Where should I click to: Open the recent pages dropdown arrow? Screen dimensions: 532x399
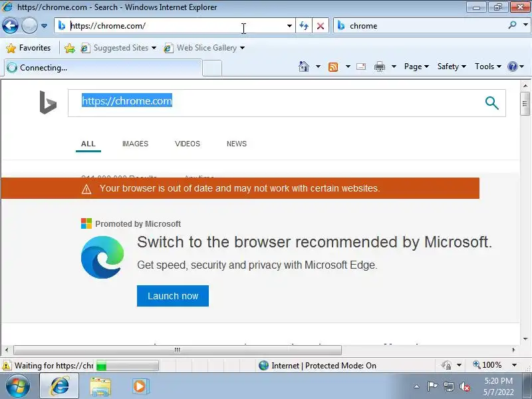tap(44, 26)
